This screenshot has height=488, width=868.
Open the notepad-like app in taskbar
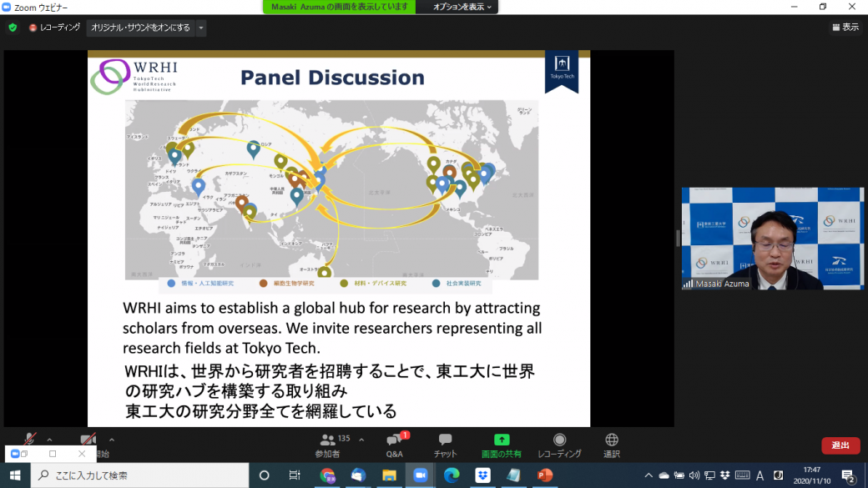point(514,475)
